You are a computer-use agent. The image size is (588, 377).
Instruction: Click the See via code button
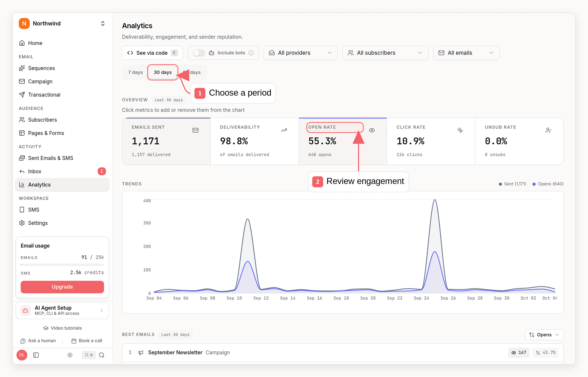(x=152, y=53)
